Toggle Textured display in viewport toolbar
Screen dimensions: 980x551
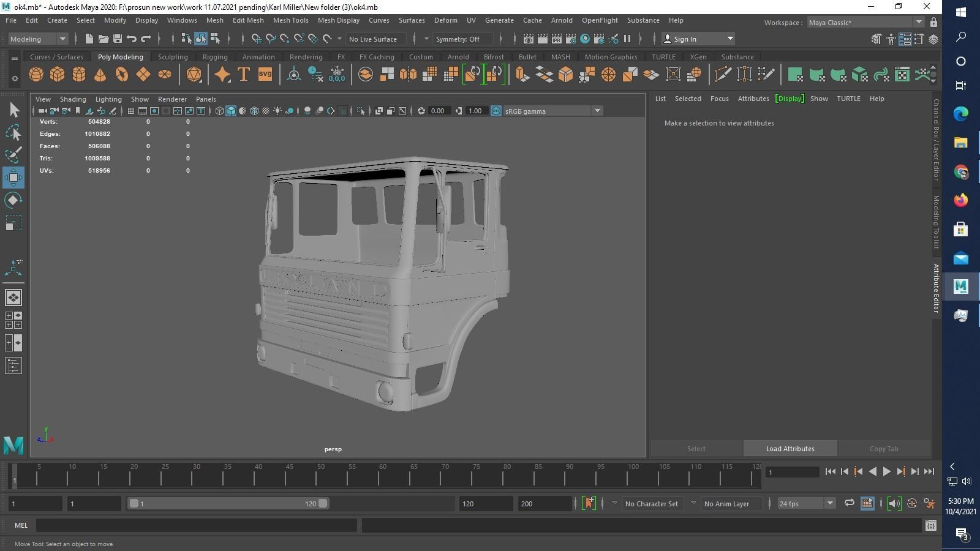[x=266, y=111]
